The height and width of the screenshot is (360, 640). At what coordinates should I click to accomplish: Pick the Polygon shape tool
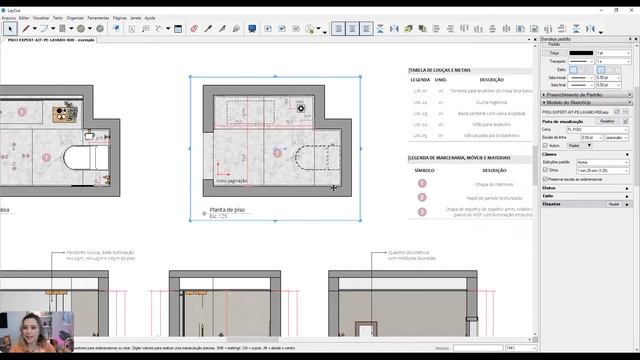[x=100, y=29]
